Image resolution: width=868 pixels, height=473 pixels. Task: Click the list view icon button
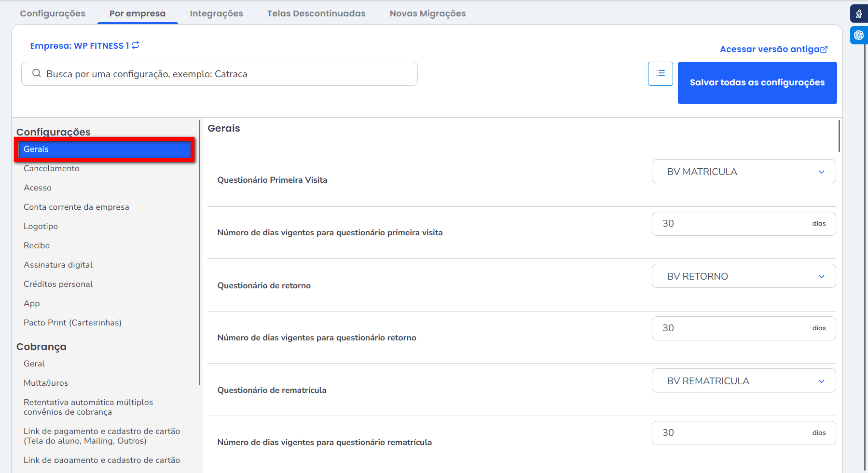click(x=660, y=74)
